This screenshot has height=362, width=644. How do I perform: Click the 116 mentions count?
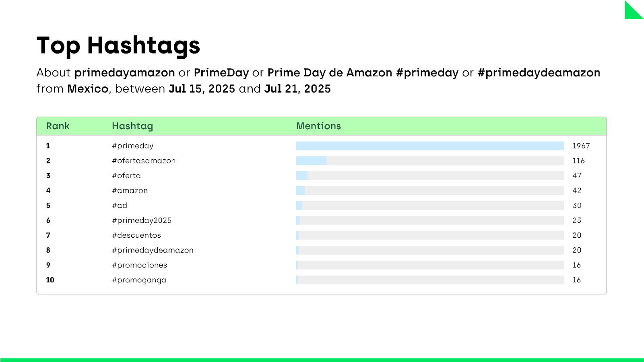[x=579, y=161]
